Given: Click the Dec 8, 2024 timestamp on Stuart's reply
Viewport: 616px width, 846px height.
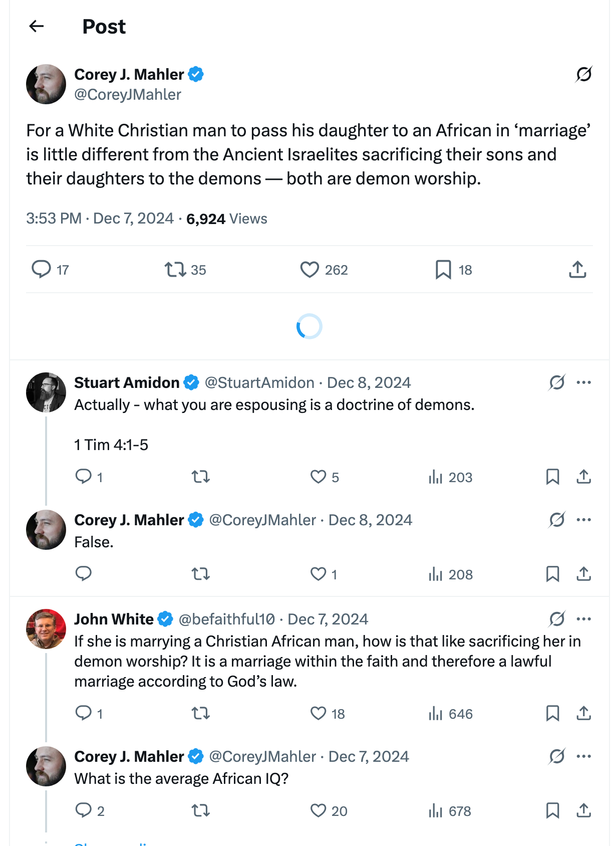Looking at the screenshot, I should (x=369, y=383).
